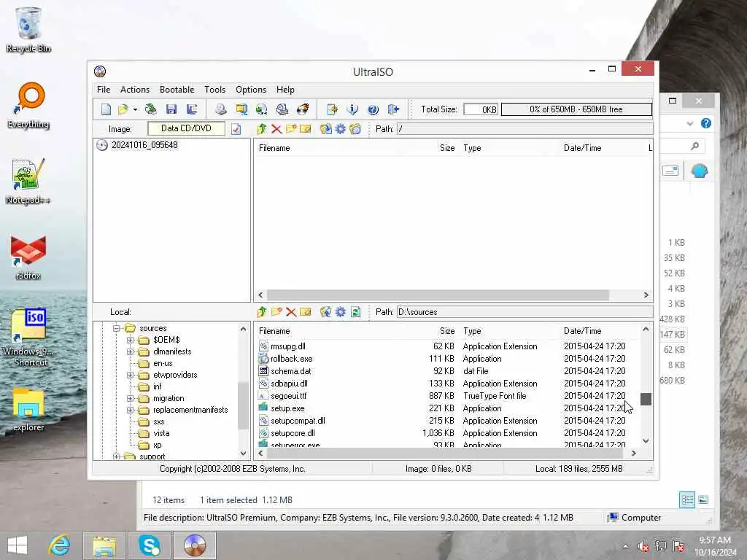This screenshot has height=560, width=747.
Task: Open the Actions menu
Action: pyautogui.click(x=135, y=90)
